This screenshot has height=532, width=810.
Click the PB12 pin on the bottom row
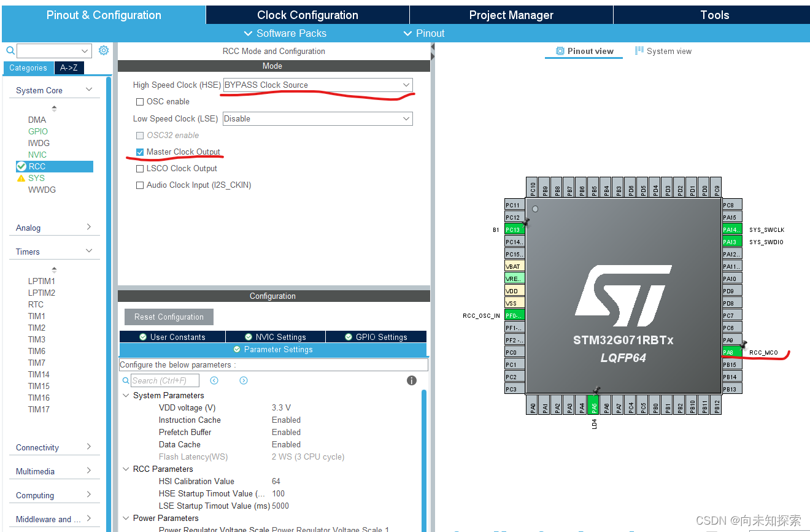pos(716,405)
